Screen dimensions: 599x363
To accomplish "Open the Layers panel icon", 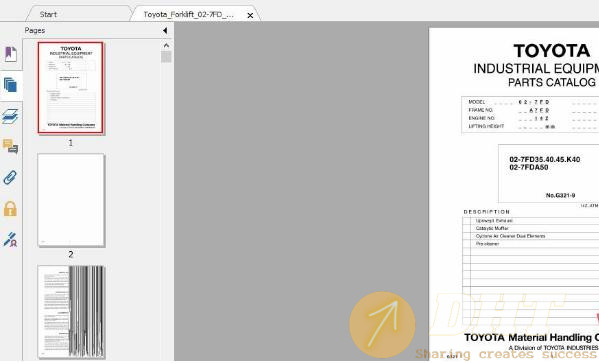I will pyautogui.click(x=10, y=116).
